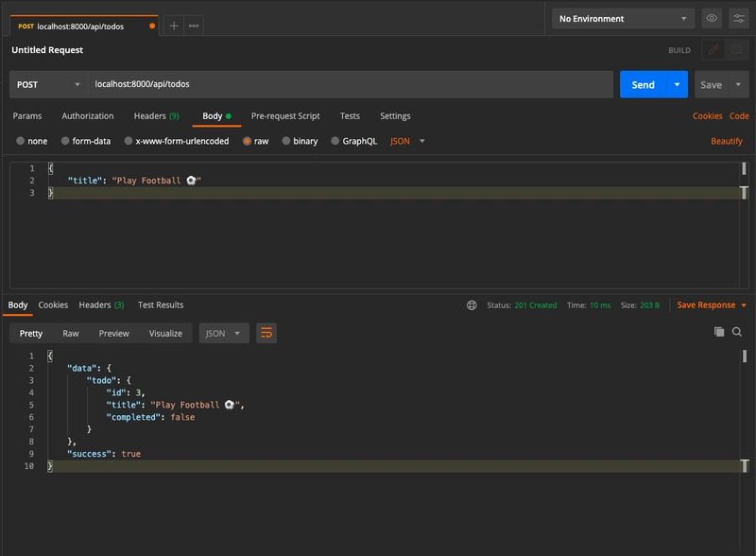
Task: Copy response body to clipboard
Action: click(719, 332)
